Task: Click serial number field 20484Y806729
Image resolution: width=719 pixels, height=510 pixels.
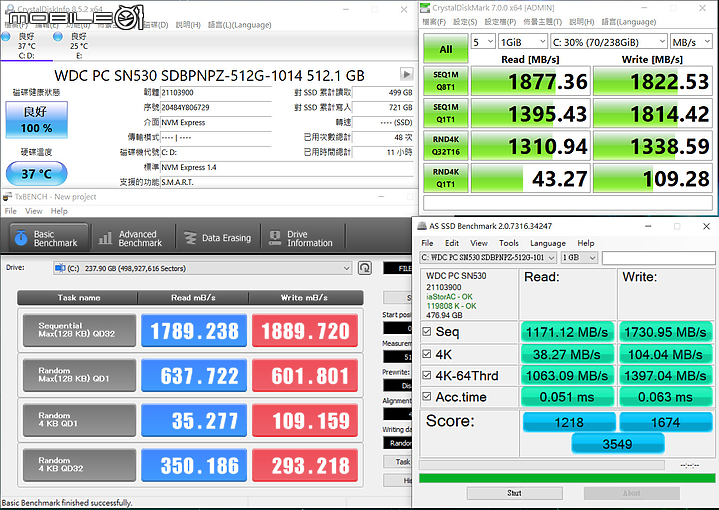Action: (x=216, y=107)
